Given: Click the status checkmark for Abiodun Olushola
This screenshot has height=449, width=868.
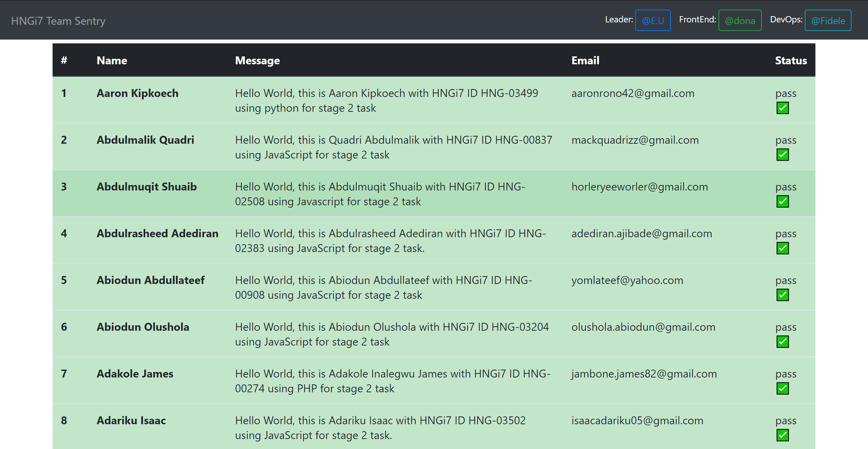Looking at the screenshot, I should (x=782, y=342).
